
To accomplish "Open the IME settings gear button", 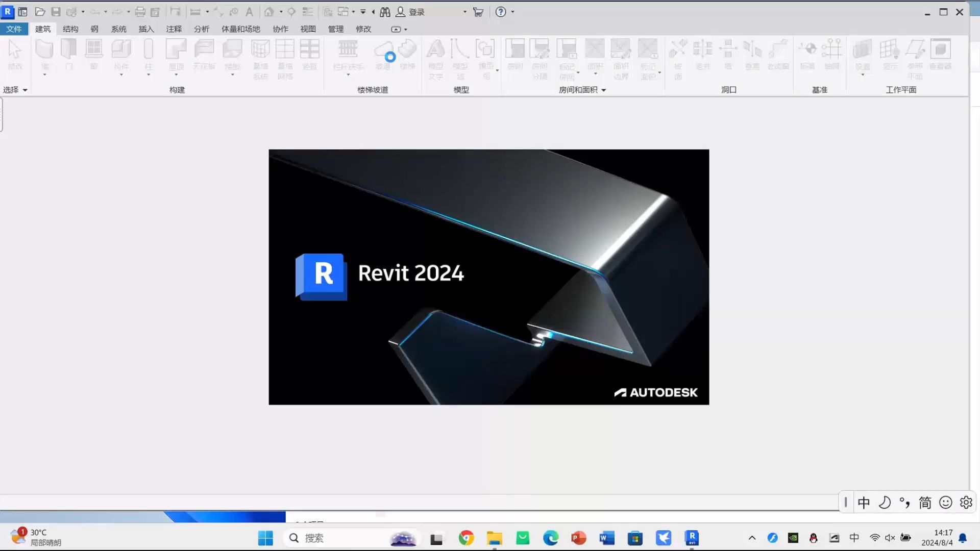I will pos(966,503).
